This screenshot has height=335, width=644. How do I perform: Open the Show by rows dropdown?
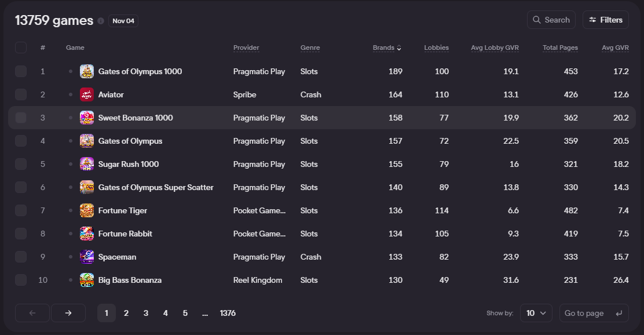(536, 313)
